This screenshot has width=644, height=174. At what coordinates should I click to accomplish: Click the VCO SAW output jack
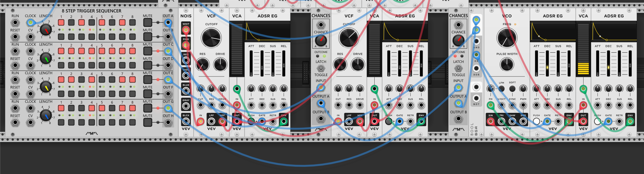click(x=512, y=121)
